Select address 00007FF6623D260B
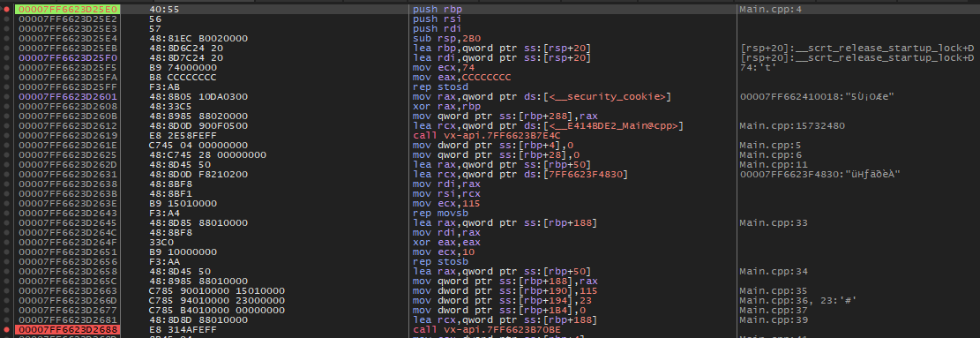 tap(68, 116)
